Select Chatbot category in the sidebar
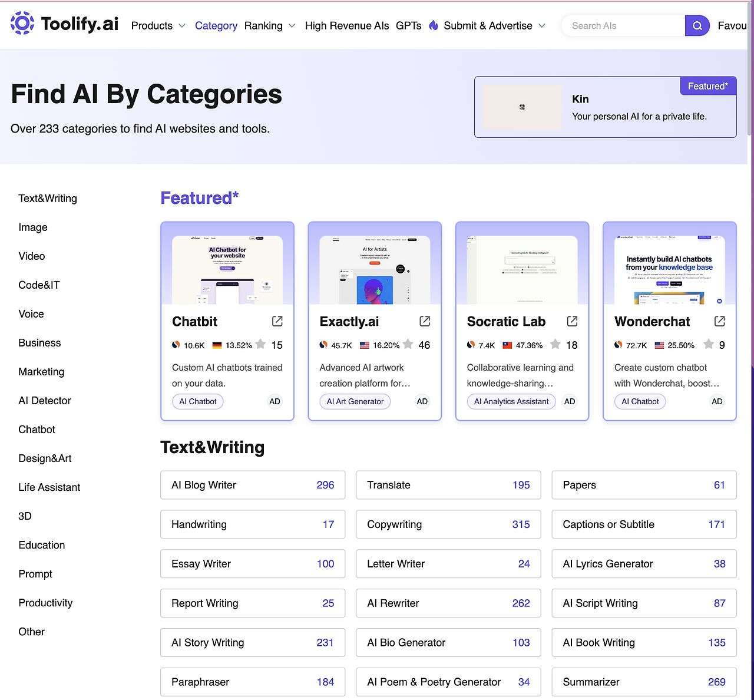This screenshot has width=754, height=700. click(x=37, y=429)
